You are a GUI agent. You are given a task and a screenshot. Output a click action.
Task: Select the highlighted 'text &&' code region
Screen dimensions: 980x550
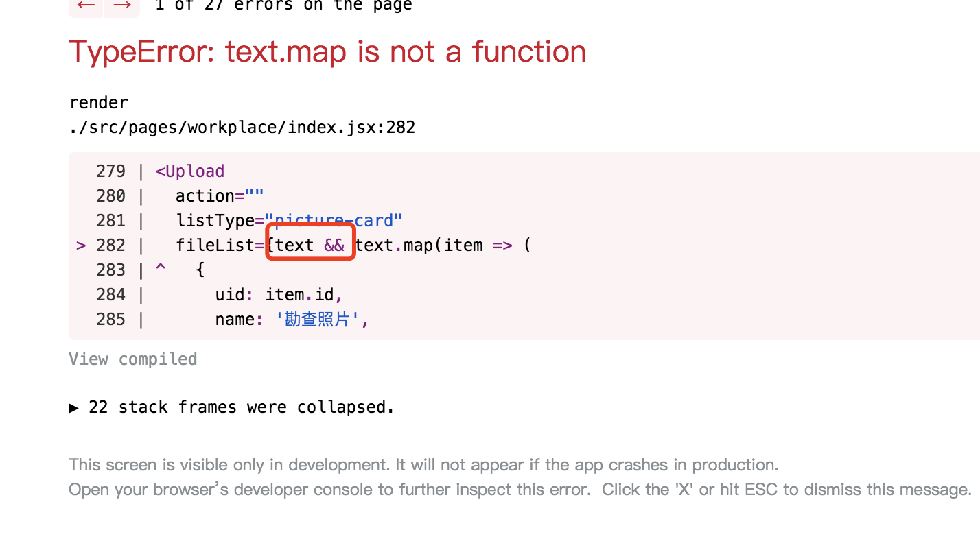tap(310, 243)
